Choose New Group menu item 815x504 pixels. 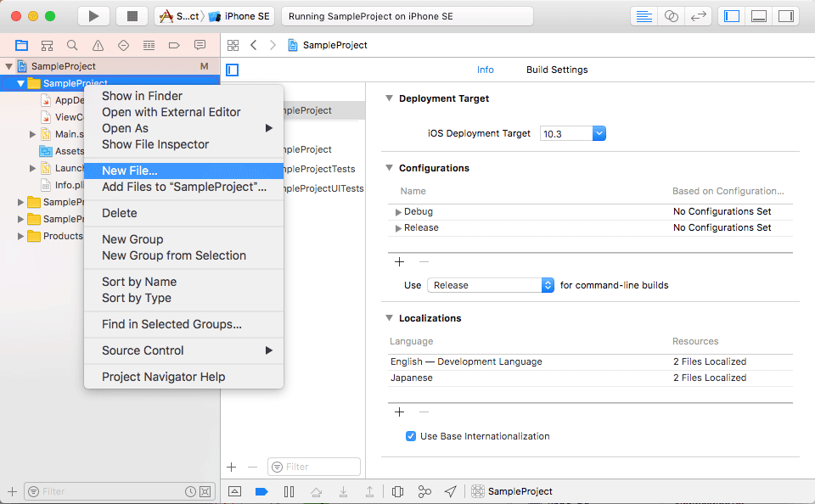click(x=183, y=239)
